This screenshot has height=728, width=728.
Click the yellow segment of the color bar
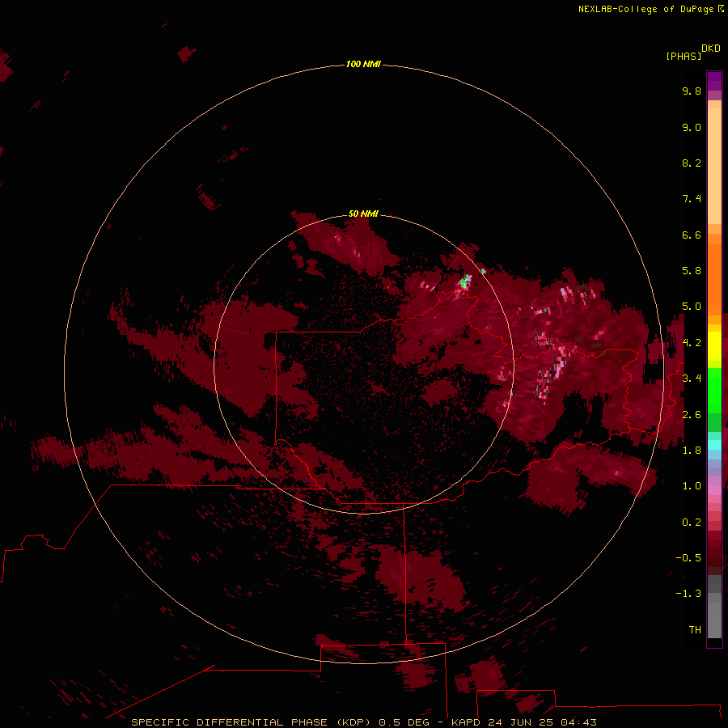(x=714, y=346)
